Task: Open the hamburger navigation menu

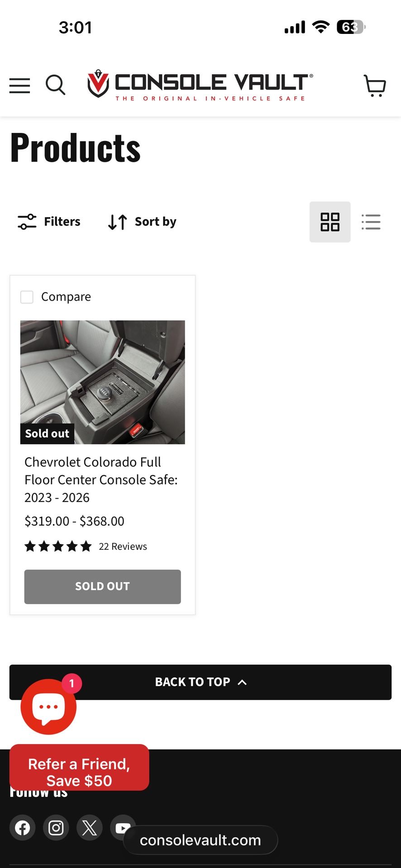Action: (x=19, y=85)
